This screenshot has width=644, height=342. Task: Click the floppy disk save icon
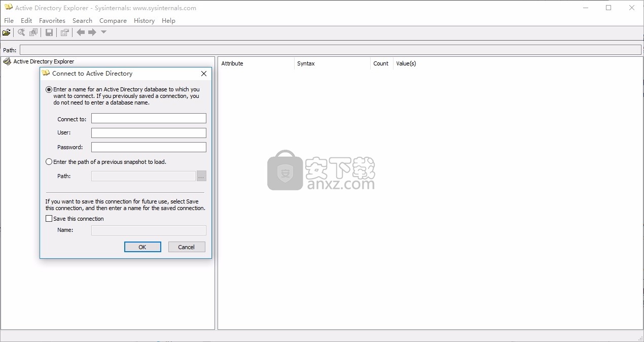tap(49, 32)
